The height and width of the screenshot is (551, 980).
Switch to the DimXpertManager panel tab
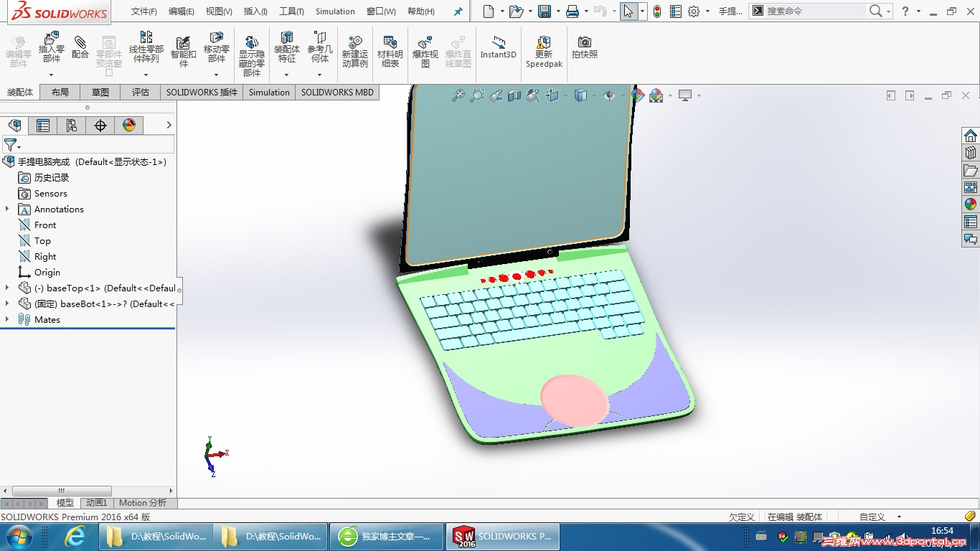click(100, 126)
